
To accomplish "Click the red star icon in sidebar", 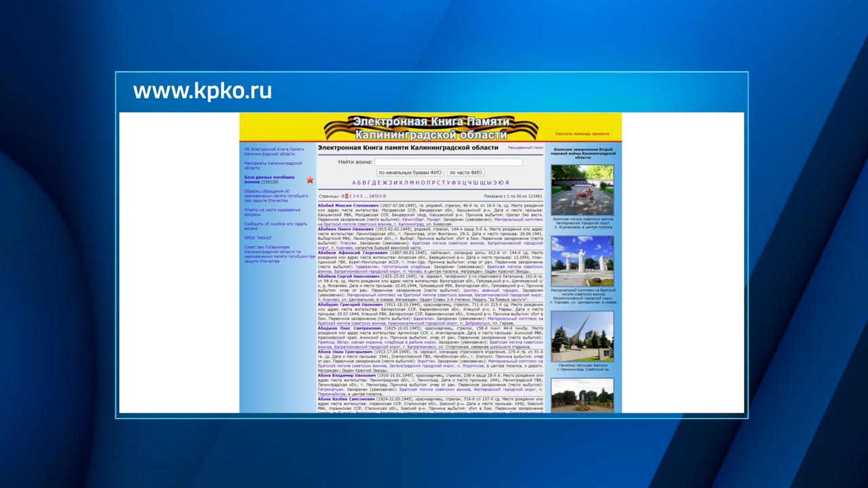I will pyautogui.click(x=310, y=180).
